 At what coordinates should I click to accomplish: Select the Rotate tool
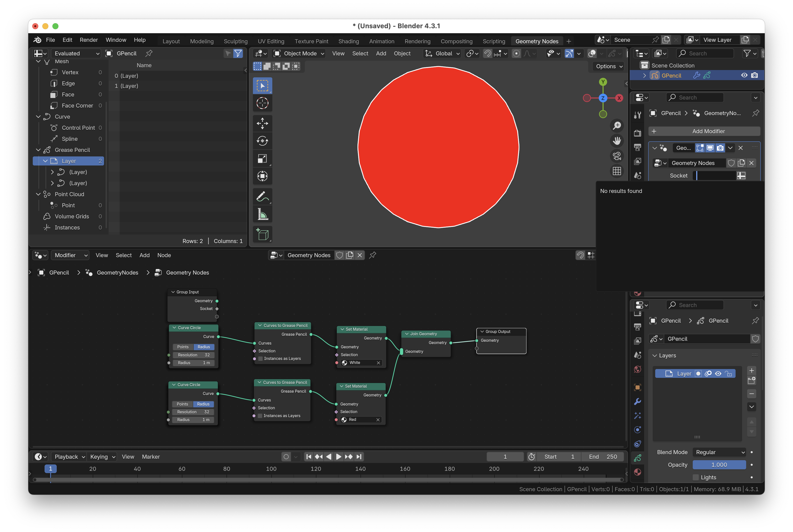point(262,141)
